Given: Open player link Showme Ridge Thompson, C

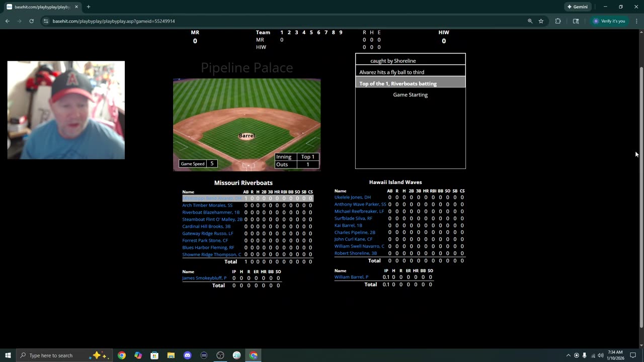Looking at the screenshot, I should pyautogui.click(x=212, y=254).
